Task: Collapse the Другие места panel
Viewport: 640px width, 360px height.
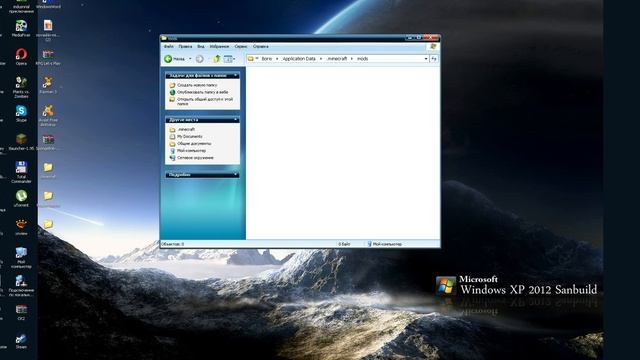Action: click(x=236, y=120)
